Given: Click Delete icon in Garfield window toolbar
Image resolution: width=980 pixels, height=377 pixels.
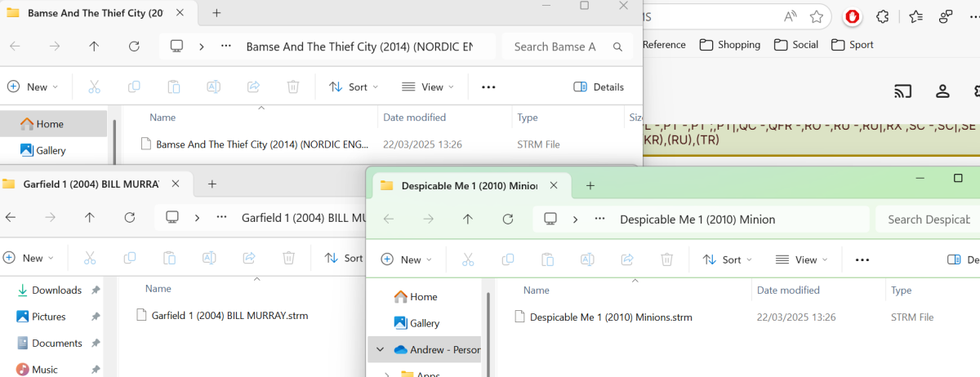Looking at the screenshot, I should click(x=288, y=258).
